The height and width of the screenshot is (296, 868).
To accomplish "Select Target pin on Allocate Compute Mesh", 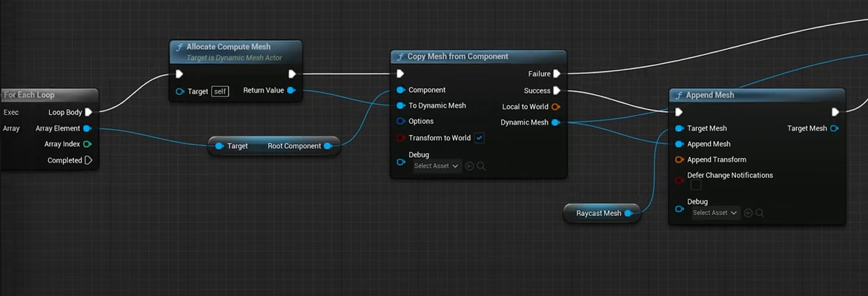I will coord(180,91).
